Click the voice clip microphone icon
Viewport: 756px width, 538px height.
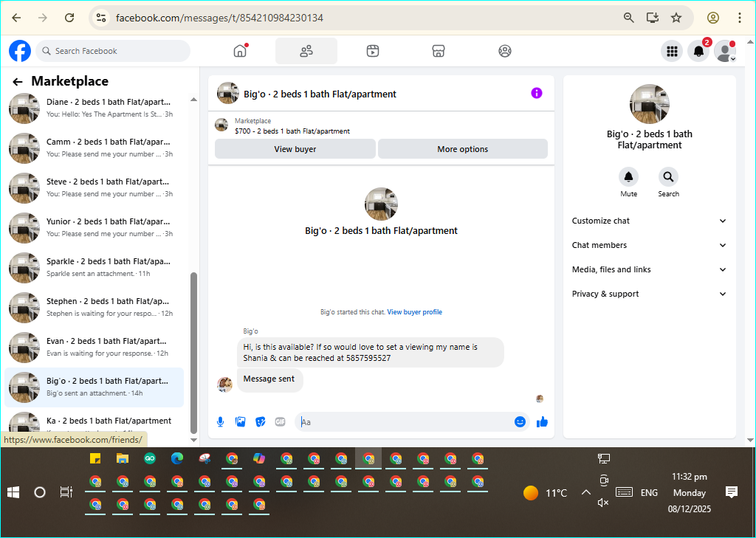click(220, 422)
